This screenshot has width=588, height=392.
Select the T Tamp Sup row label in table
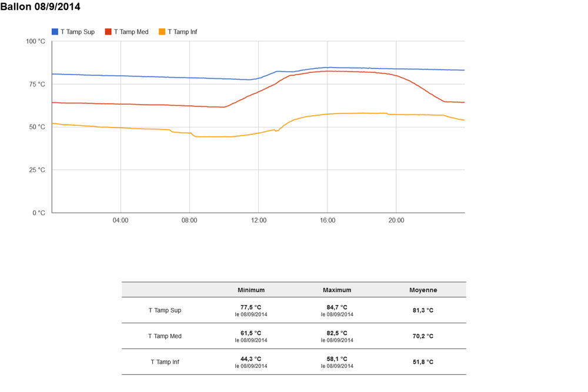coord(165,310)
